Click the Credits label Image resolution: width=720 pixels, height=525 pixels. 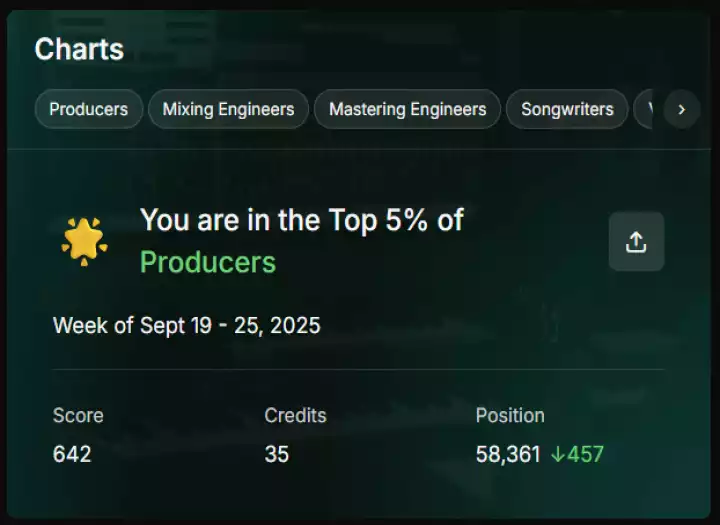pyautogui.click(x=295, y=415)
